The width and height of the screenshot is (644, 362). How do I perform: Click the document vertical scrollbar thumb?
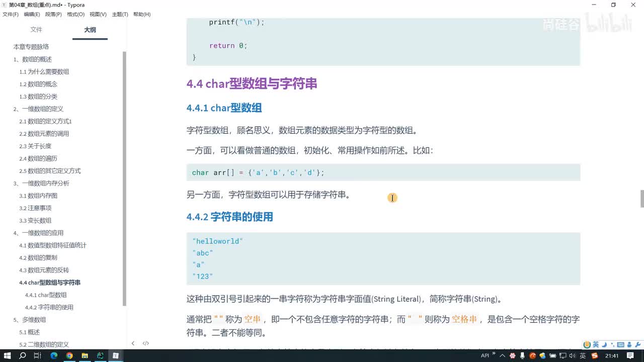pyautogui.click(x=642, y=199)
